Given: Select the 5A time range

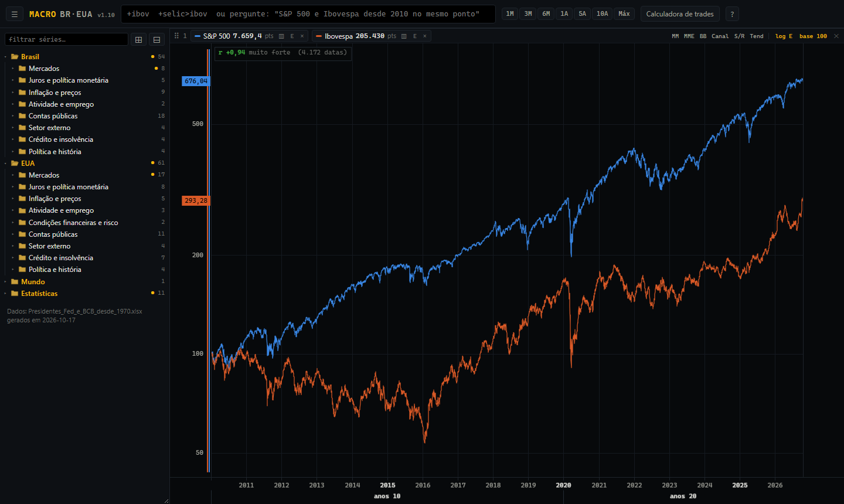Looking at the screenshot, I should [x=583, y=13].
